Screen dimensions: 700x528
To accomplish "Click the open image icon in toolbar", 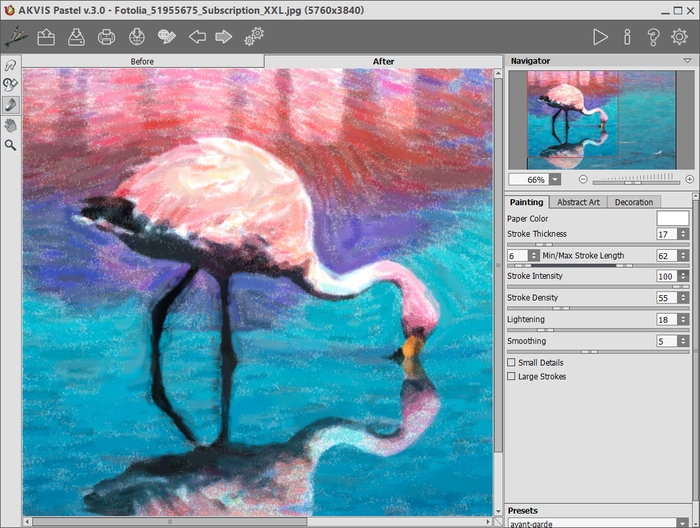I will [46, 37].
